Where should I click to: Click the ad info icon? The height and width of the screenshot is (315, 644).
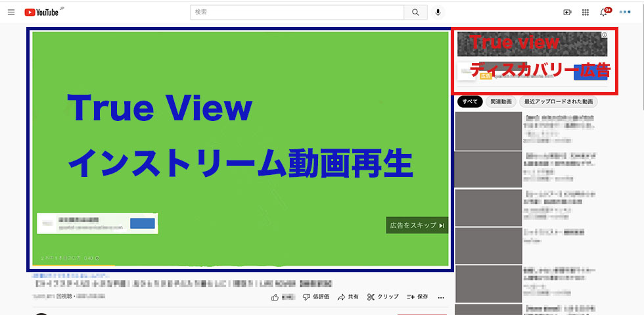[605, 35]
